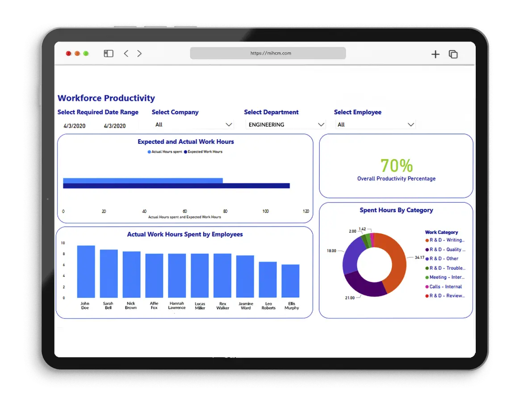This screenshot has height=416, width=532.
Task: Open the Select Company dropdown
Action: [193, 125]
